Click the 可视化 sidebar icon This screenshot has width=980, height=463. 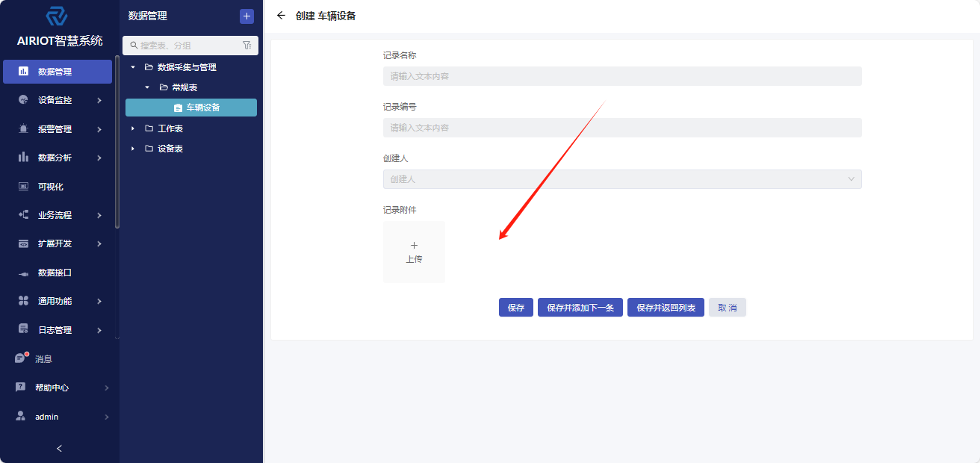[x=23, y=187]
